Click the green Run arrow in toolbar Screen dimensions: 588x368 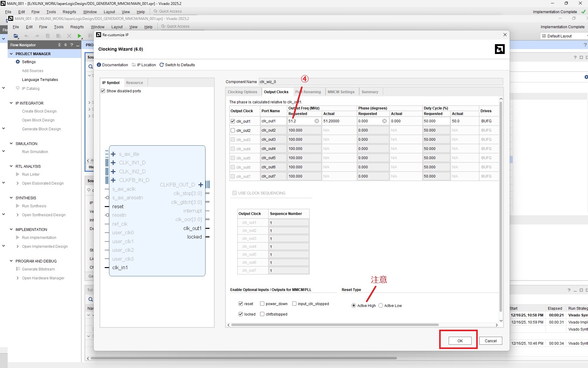coord(79,36)
